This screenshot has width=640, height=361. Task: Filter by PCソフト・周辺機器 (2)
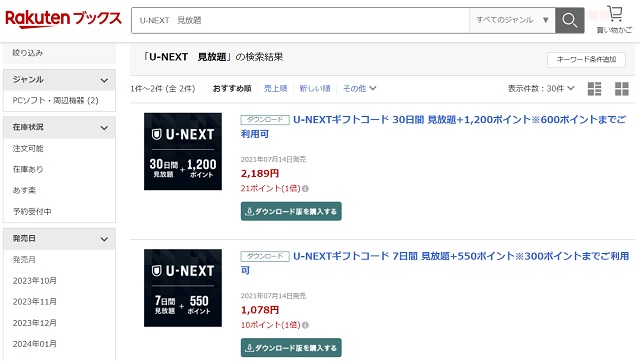click(56, 100)
